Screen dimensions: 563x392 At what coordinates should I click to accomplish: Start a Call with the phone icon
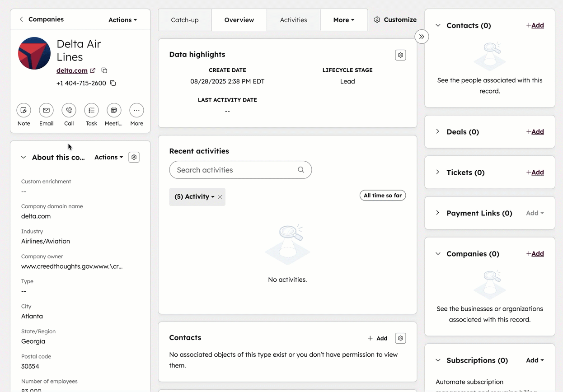pos(69,110)
